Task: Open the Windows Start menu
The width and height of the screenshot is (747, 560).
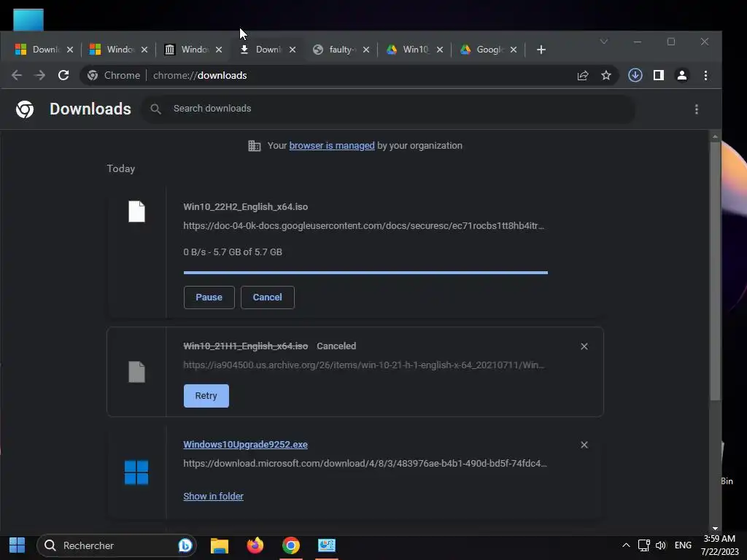Action: [18, 545]
